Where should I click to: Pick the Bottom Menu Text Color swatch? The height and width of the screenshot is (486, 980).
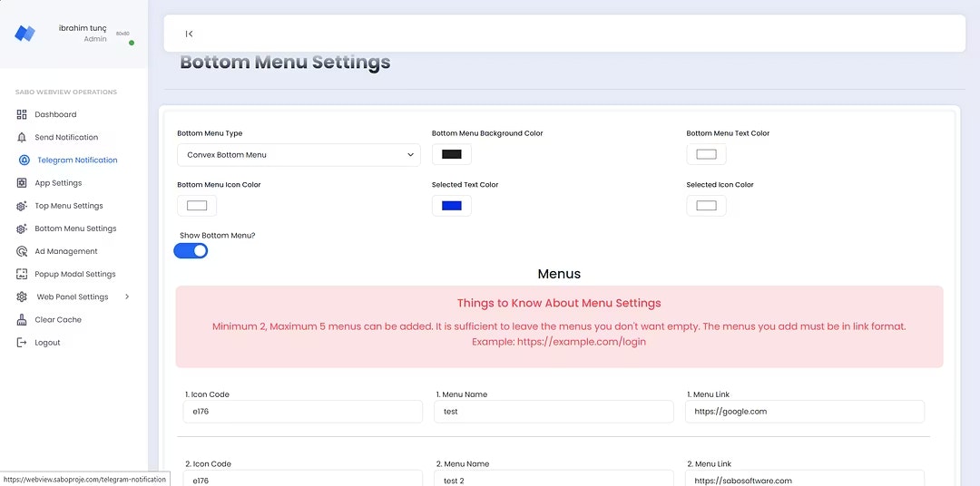point(706,154)
